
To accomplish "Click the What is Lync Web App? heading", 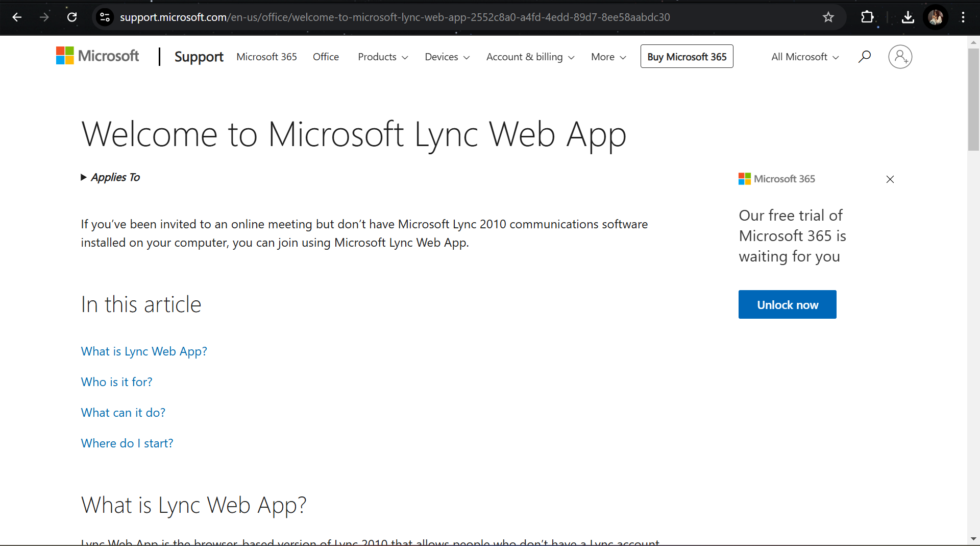I will [193, 505].
